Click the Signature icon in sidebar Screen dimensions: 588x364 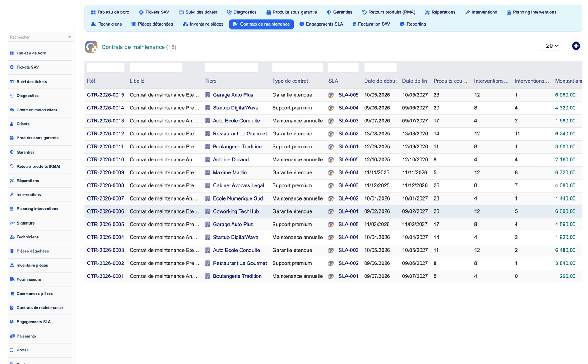12,223
